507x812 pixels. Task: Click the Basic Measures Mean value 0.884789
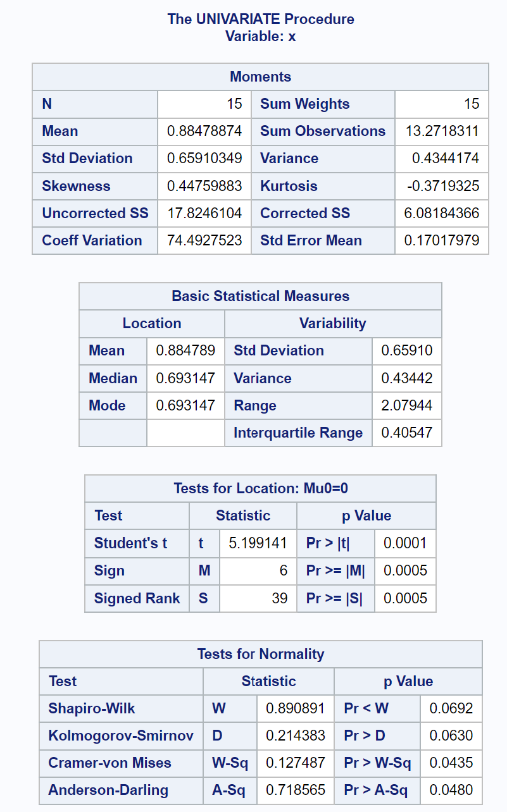coord(185,351)
